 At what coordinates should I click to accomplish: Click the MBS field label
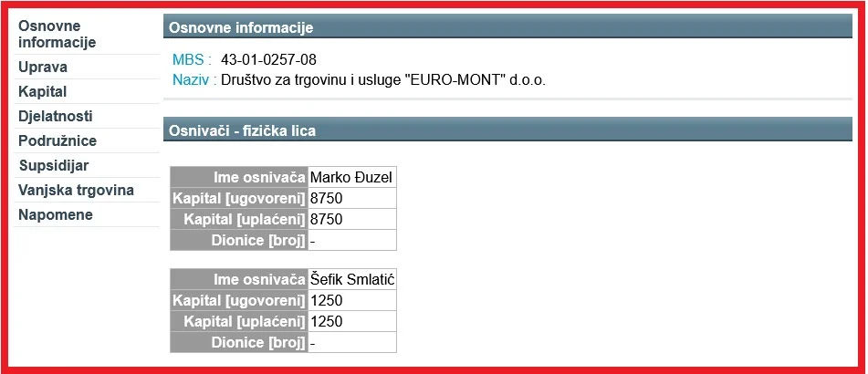coord(189,60)
